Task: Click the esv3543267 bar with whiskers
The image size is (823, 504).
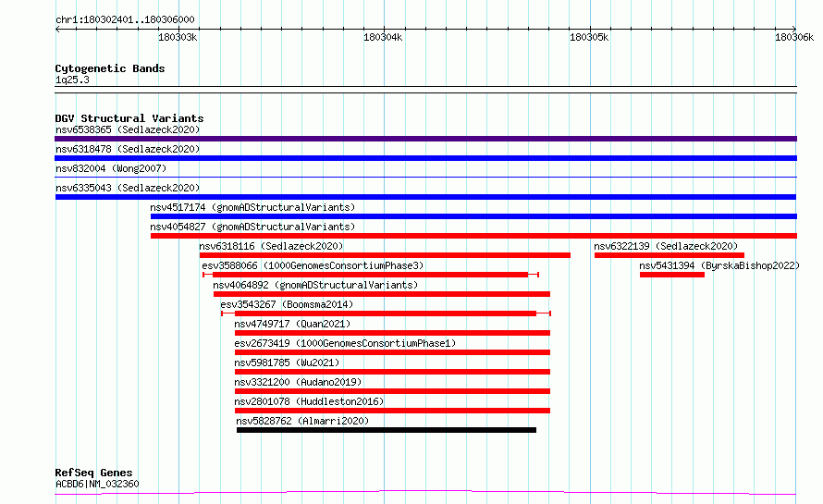Action: (386, 313)
